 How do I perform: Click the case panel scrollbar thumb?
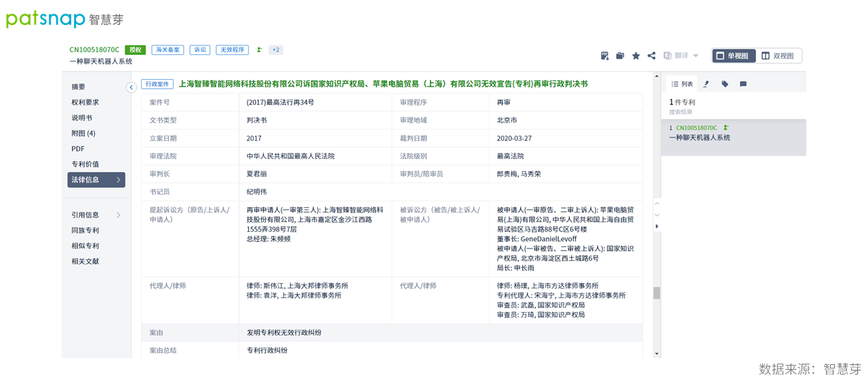[656, 293]
